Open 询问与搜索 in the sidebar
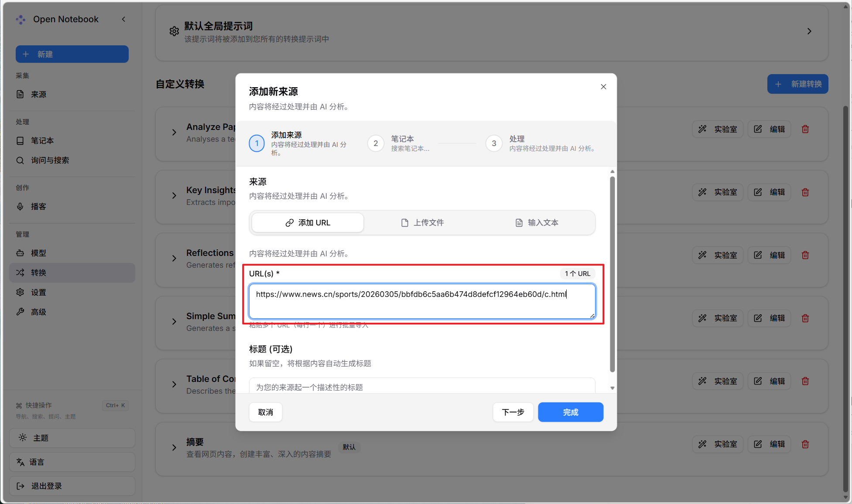This screenshot has height=504, width=852. 50,160
